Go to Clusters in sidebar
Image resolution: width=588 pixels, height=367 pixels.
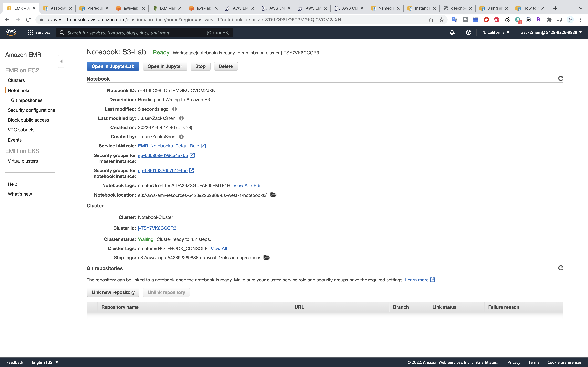pos(16,80)
